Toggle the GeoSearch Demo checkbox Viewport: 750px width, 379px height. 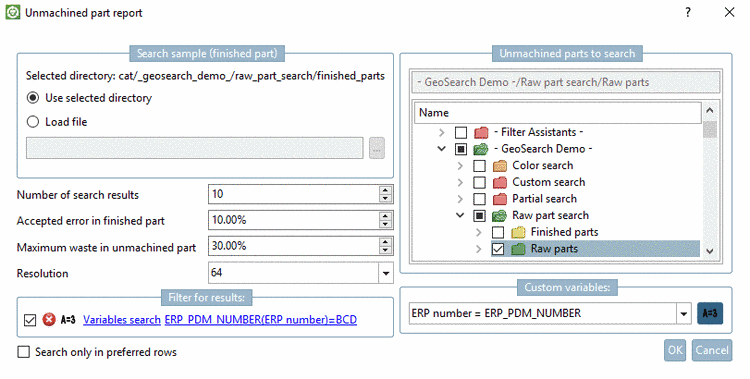click(x=461, y=149)
